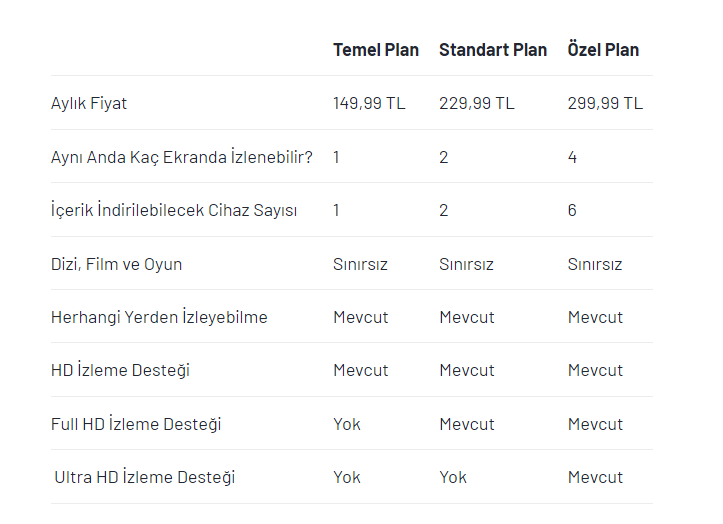The height and width of the screenshot is (524, 723).
Task: Click the 4 in simultaneous screens row
Action: click(572, 157)
